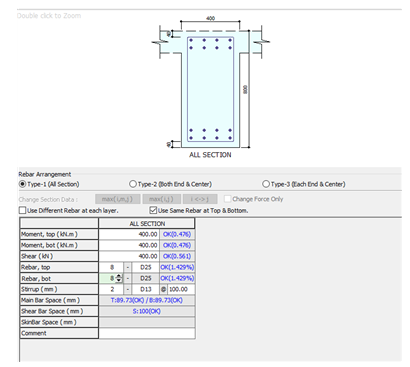Edit the Stirrup spacing value 100.00
This screenshot has height=367, width=410.
coord(181,289)
